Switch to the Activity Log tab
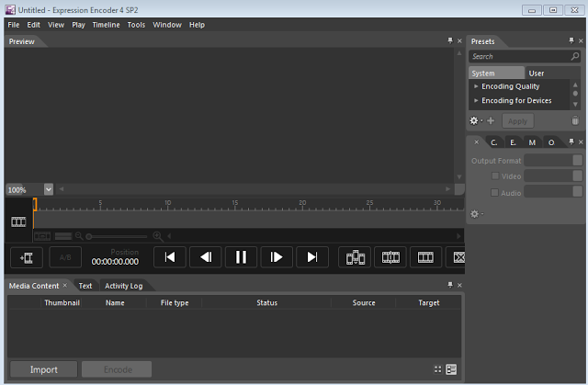 pyautogui.click(x=124, y=286)
